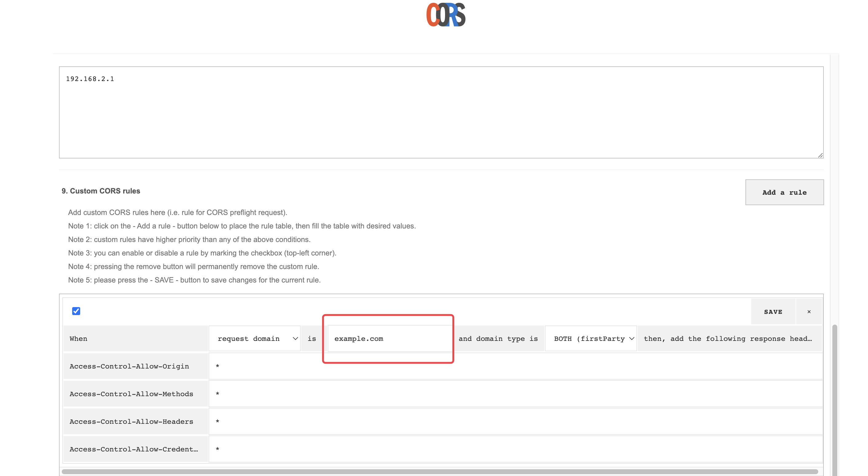This screenshot has height=476, width=868.
Task: Click the horizontal scrollbar under rule table
Action: [440, 471]
